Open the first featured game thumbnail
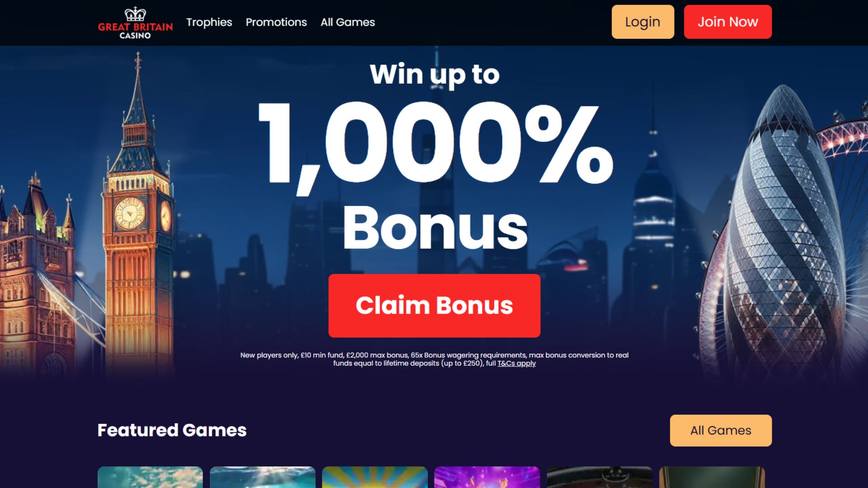 (150, 477)
